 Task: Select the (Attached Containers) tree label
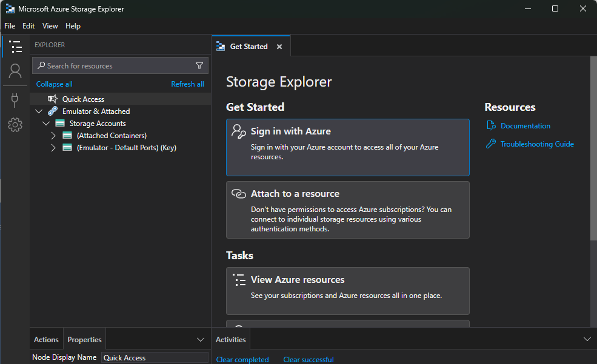click(112, 136)
